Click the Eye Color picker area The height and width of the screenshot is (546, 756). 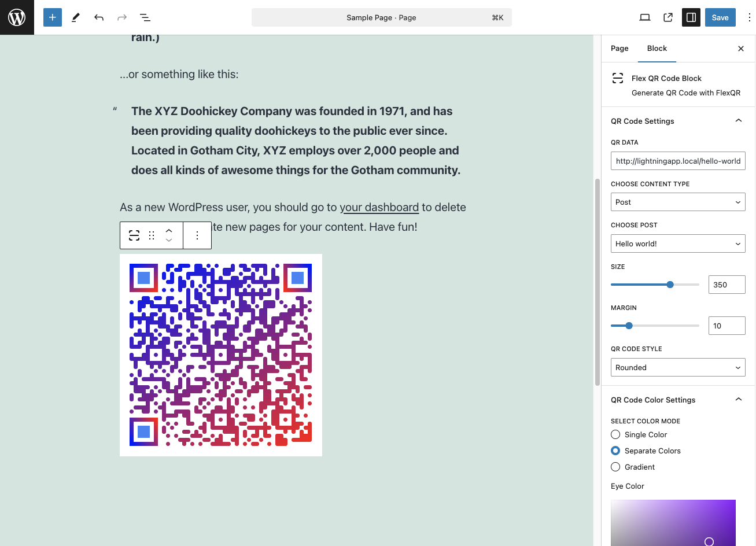[x=673, y=523]
